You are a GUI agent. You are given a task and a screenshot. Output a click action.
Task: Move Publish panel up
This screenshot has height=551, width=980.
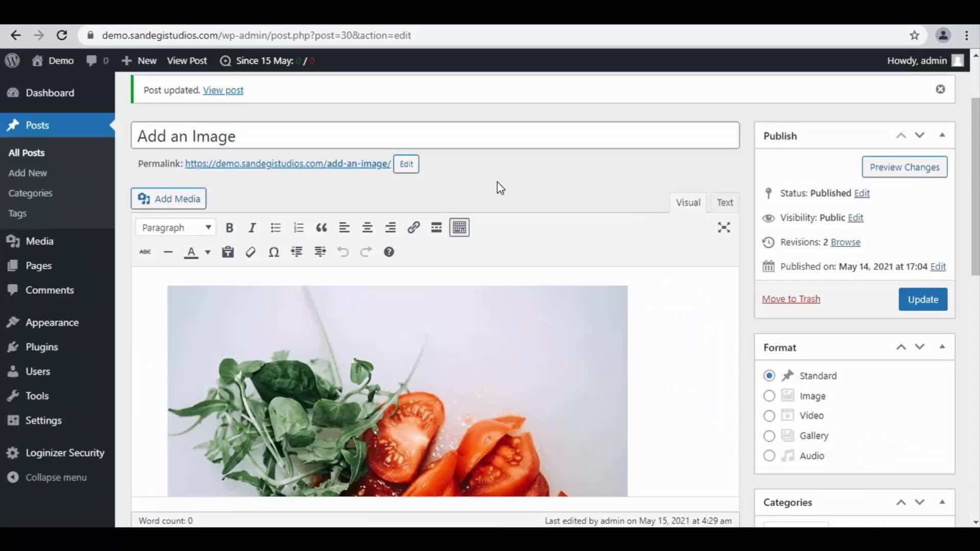[901, 136]
